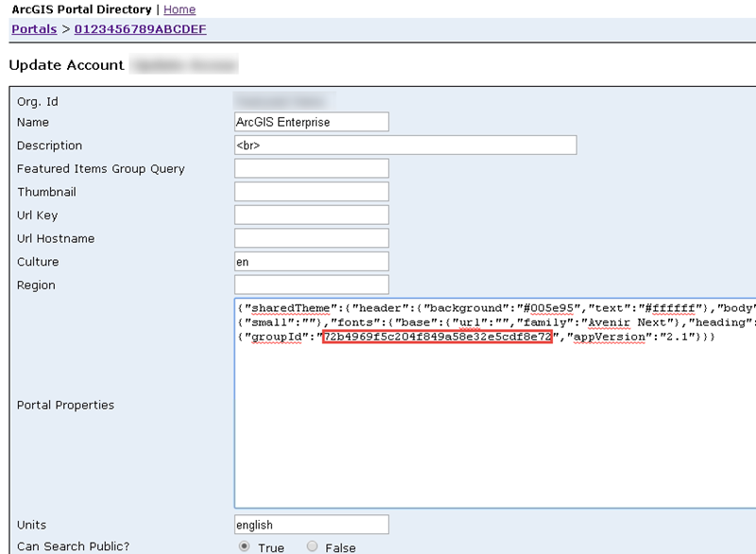Click the Url Key label

point(37,216)
